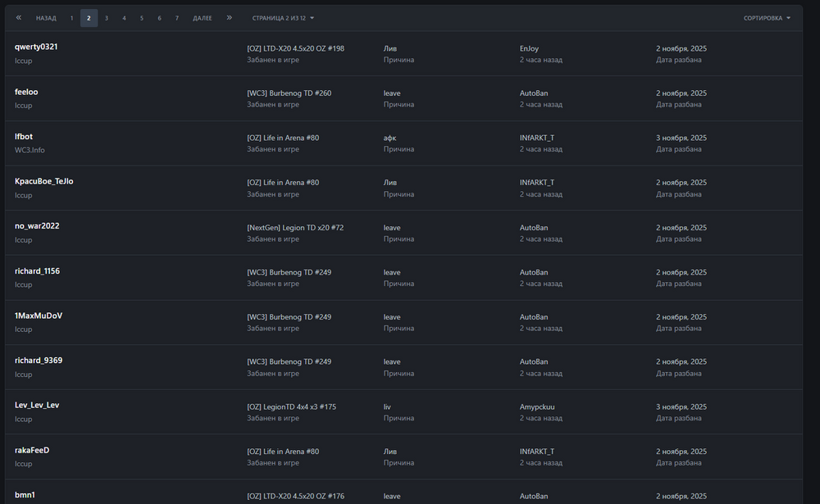Open player qwerty0321 profile

click(x=36, y=47)
